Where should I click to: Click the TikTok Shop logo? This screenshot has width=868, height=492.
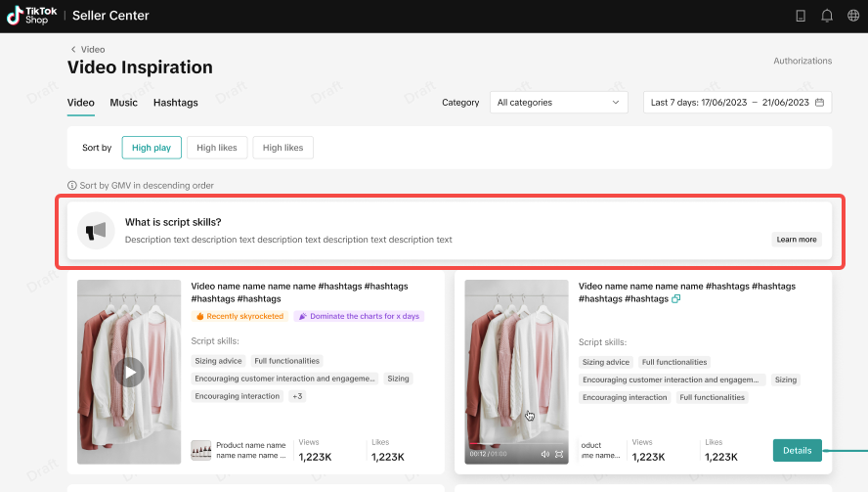[x=31, y=16]
